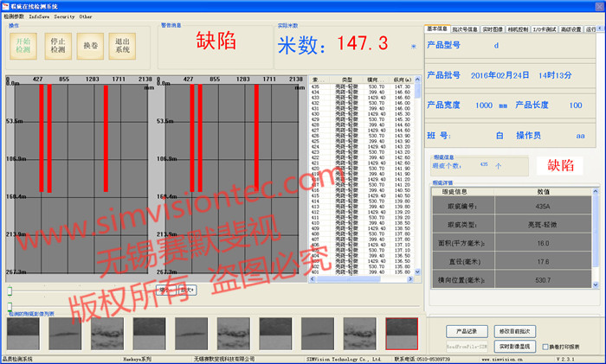Click the 修改目前批次 modify batch button

[x=513, y=330]
